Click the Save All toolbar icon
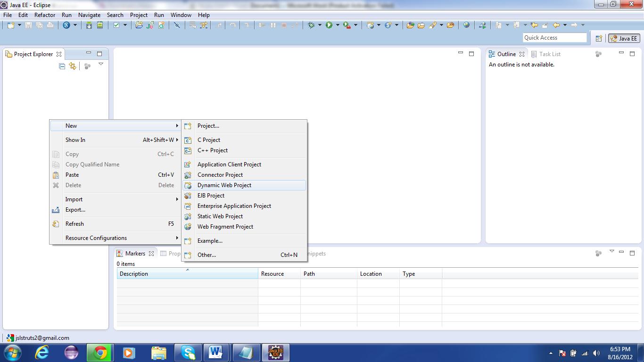 [40, 25]
